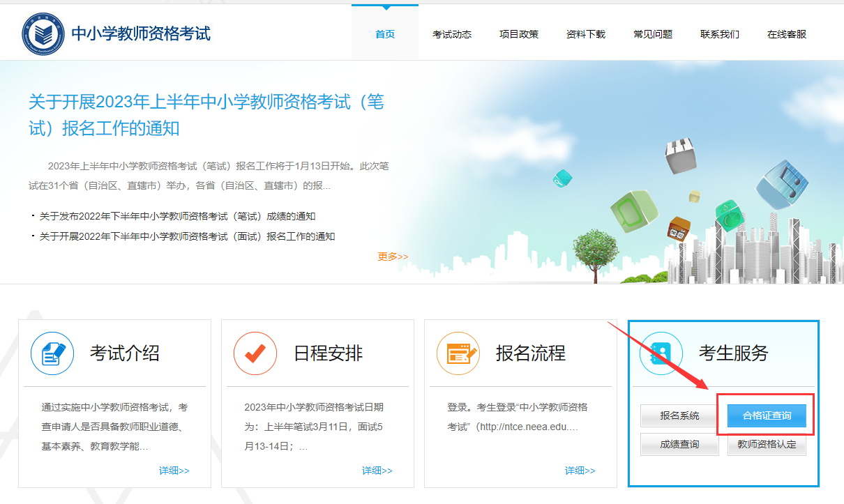Return to the 首页 tab
844x504 pixels.
(x=384, y=33)
